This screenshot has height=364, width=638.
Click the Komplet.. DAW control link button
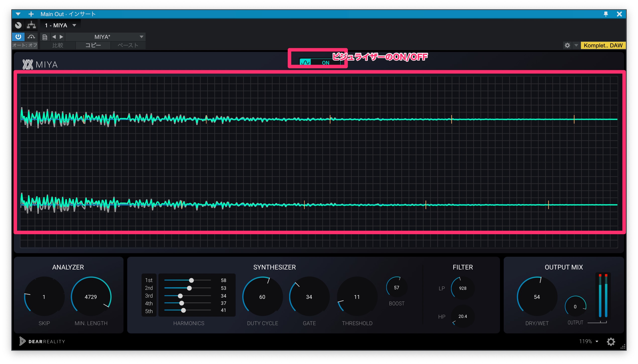click(603, 45)
